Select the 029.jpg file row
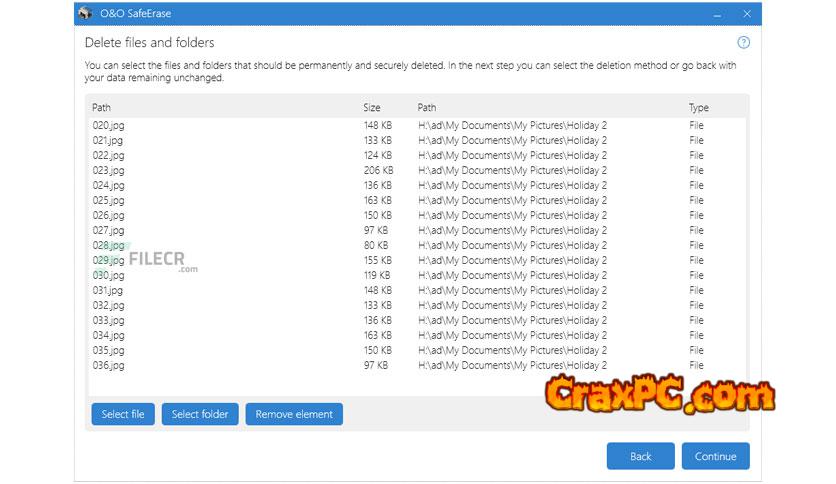Screen dimensions: 836x484 click(x=417, y=260)
